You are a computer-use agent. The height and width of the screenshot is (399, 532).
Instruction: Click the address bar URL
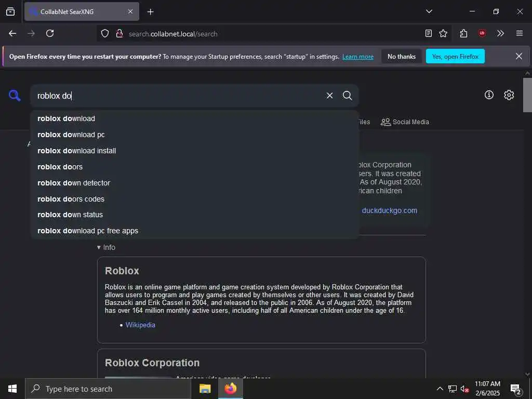(x=173, y=34)
